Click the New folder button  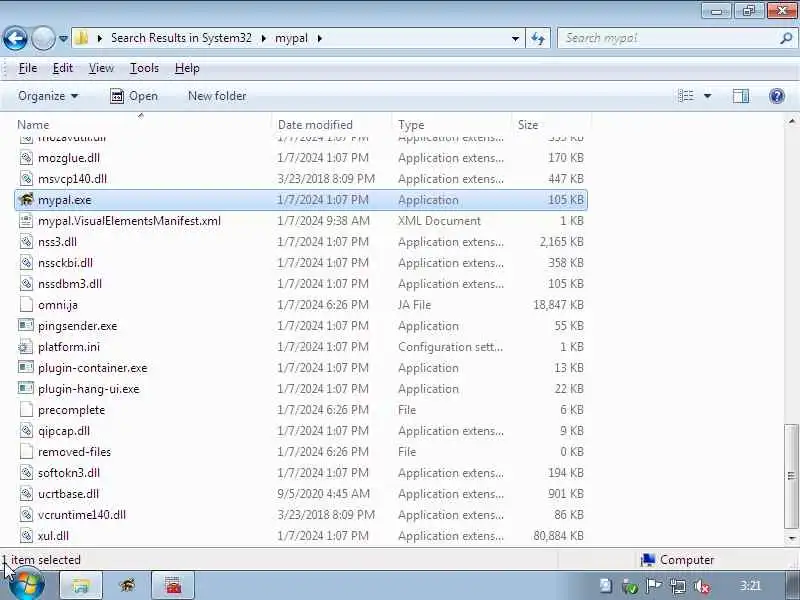pos(217,96)
